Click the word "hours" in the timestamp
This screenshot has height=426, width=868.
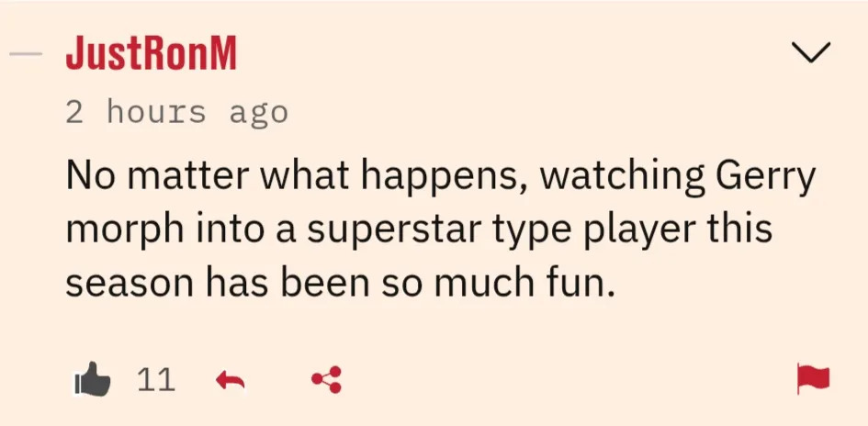click(158, 113)
